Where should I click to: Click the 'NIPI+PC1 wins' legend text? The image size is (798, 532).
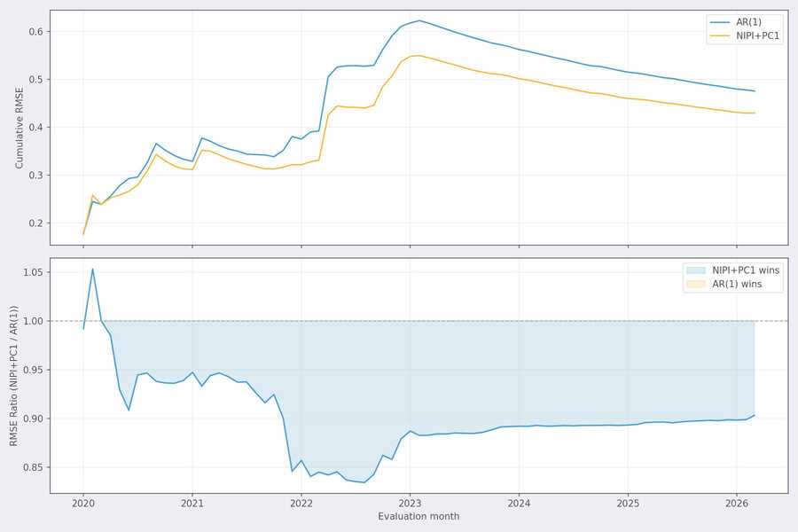[x=746, y=270]
